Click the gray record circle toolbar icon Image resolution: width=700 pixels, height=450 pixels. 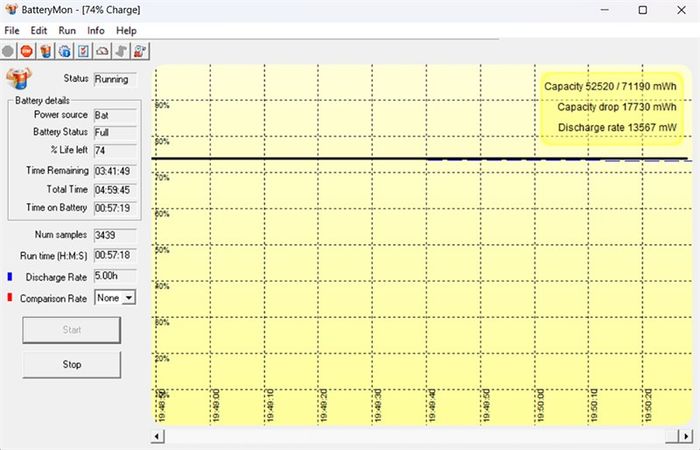(x=9, y=50)
